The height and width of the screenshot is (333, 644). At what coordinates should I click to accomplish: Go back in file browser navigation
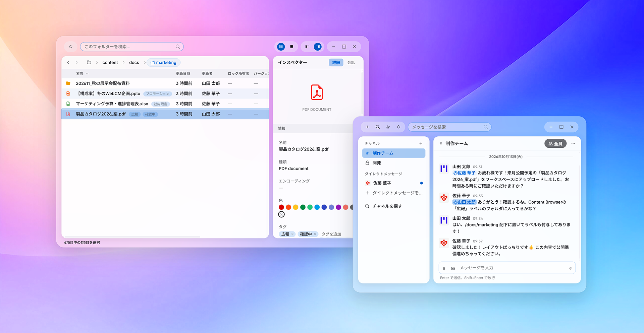(x=68, y=62)
